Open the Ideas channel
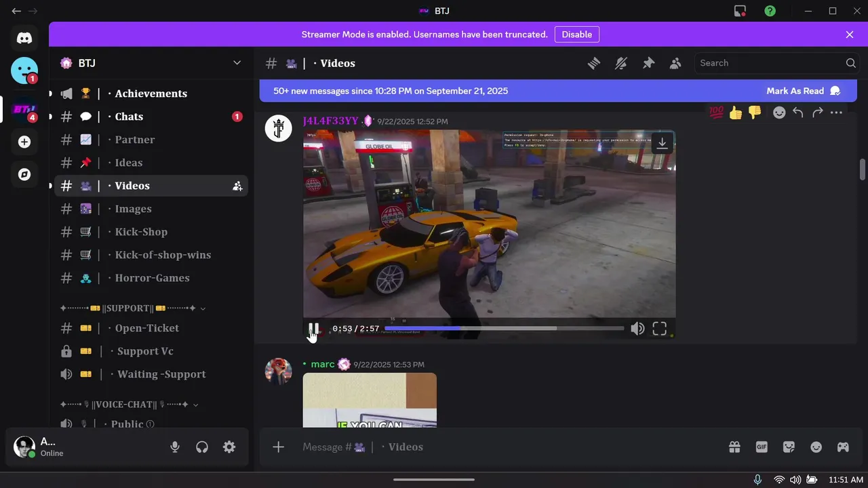 (x=151, y=163)
